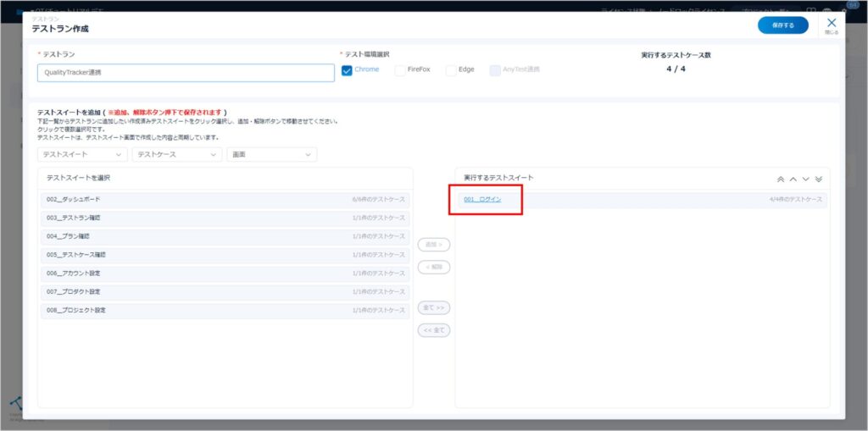Open the 画面 filter dropdown
Viewport: 868px width, 431px height.
271,154
